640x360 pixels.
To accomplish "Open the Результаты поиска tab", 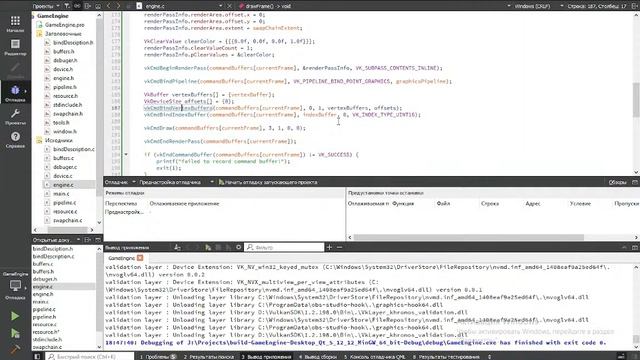I will [209, 357].
